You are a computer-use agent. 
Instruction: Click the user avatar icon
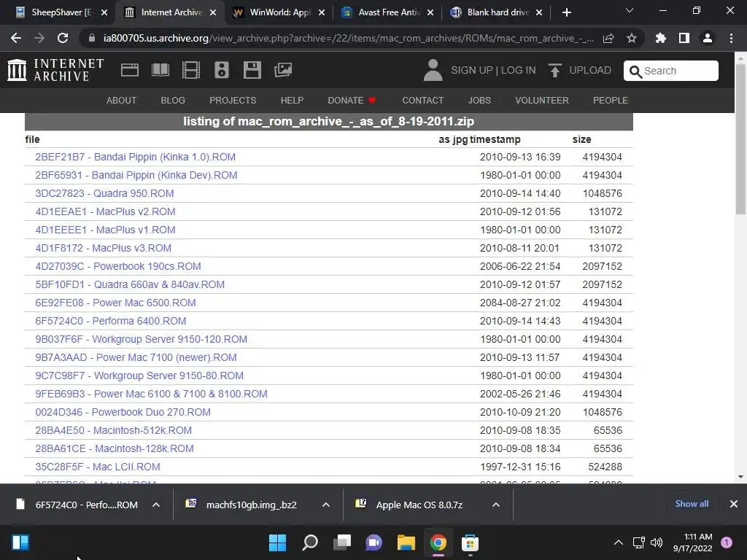click(x=433, y=70)
